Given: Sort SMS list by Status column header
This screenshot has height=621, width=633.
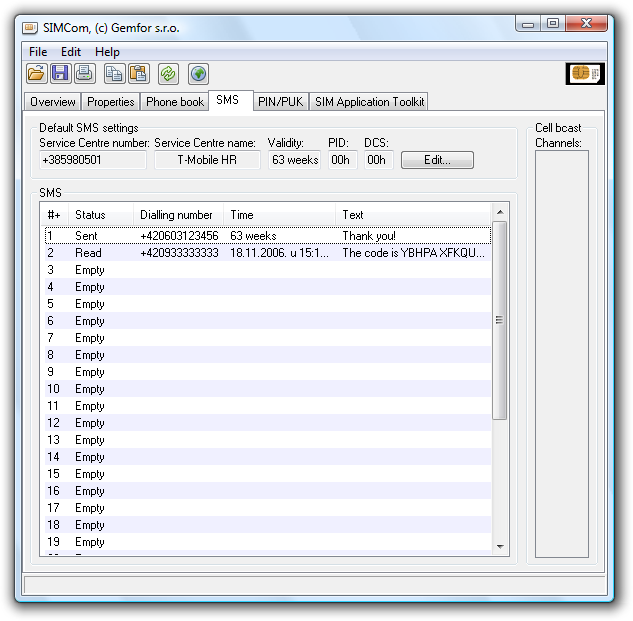Looking at the screenshot, I should pyautogui.click(x=100, y=215).
